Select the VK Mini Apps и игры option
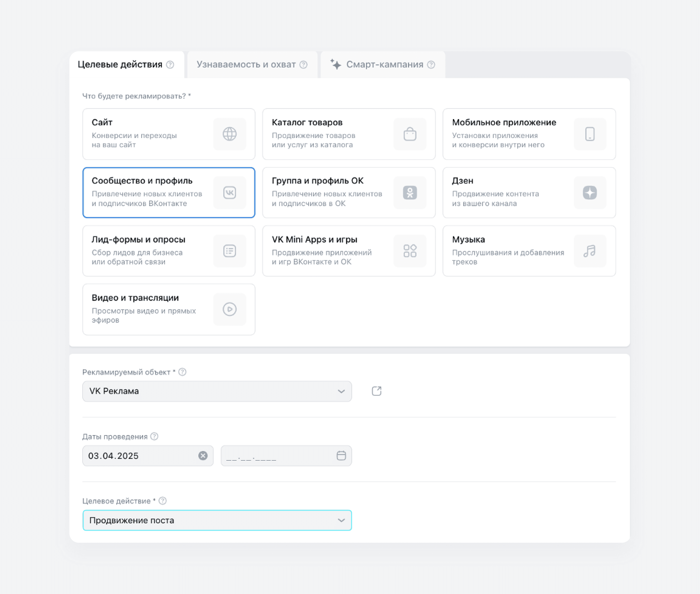Viewport: 700px width, 594px height. (x=349, y=251)
